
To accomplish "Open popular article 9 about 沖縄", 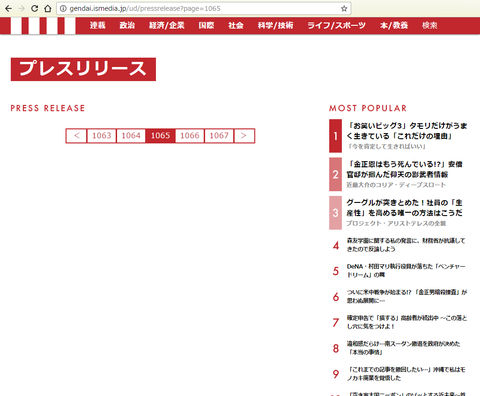I will point(406,374).
